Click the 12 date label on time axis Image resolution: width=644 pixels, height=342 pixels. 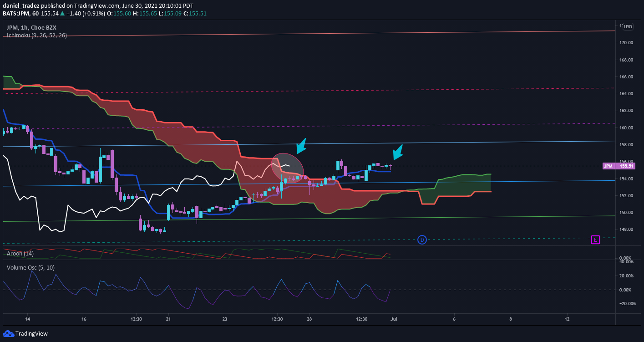[567, 319]
